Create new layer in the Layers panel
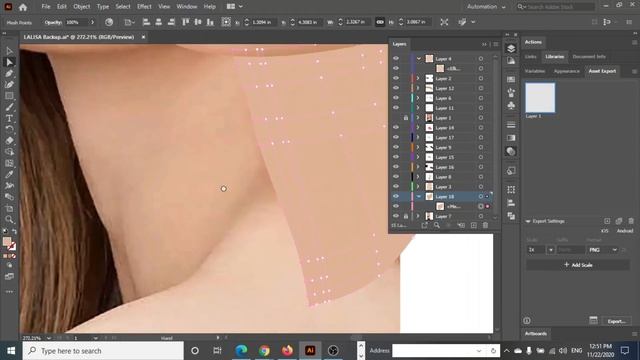This screenshot has width=640, height=360. point(473,225)
